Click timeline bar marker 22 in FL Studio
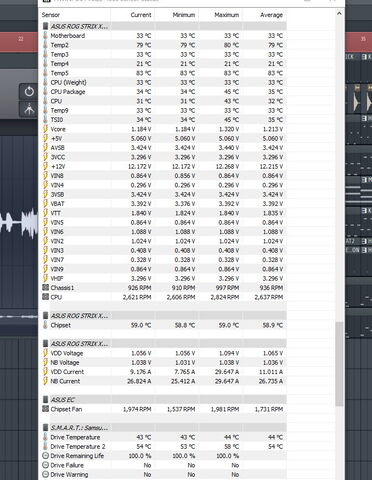The height and width of the screenshot is (480, 372). (20, 39)
